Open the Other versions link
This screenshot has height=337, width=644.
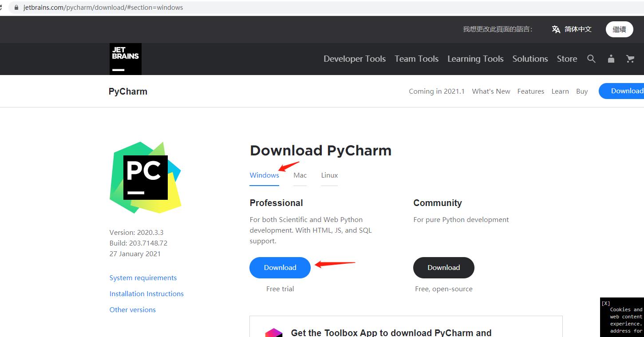point(133,310)
